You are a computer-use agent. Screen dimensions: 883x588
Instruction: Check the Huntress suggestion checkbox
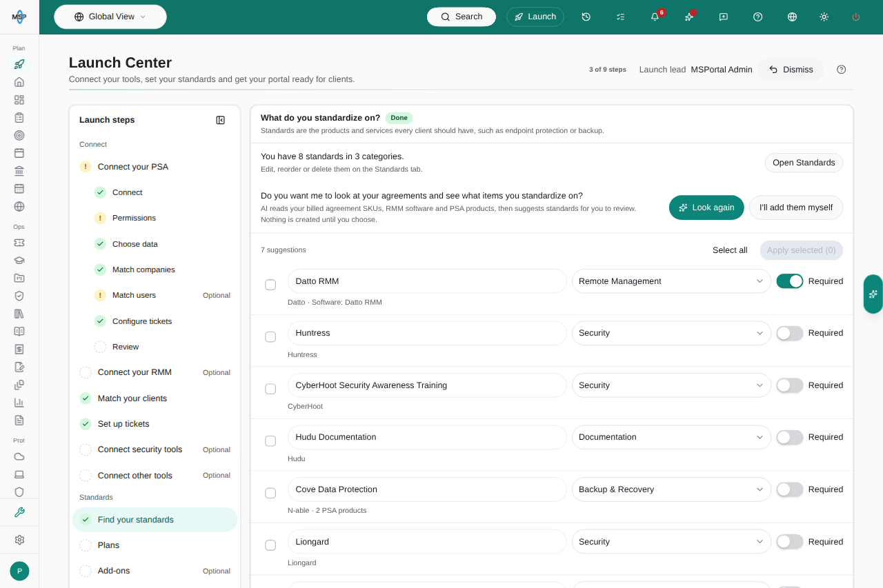click(270, 336)
